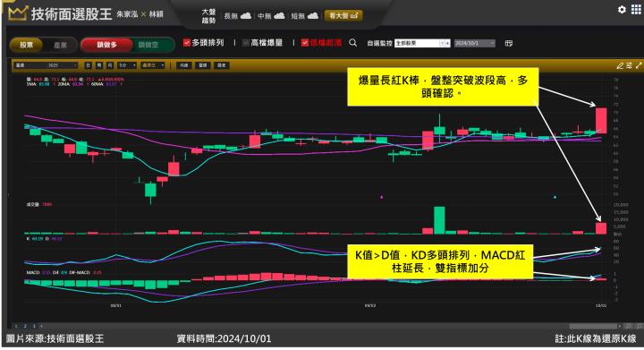This screenshot has width=644, height=350.
Task: Click the horizontal chart scrollbar thumb
Action: tap(594, 326)
